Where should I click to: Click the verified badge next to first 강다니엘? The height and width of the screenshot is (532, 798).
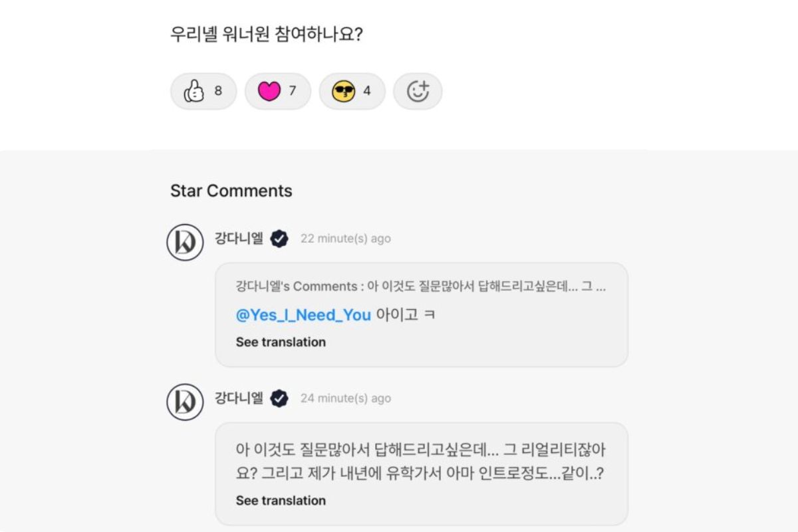pos(278,239)
